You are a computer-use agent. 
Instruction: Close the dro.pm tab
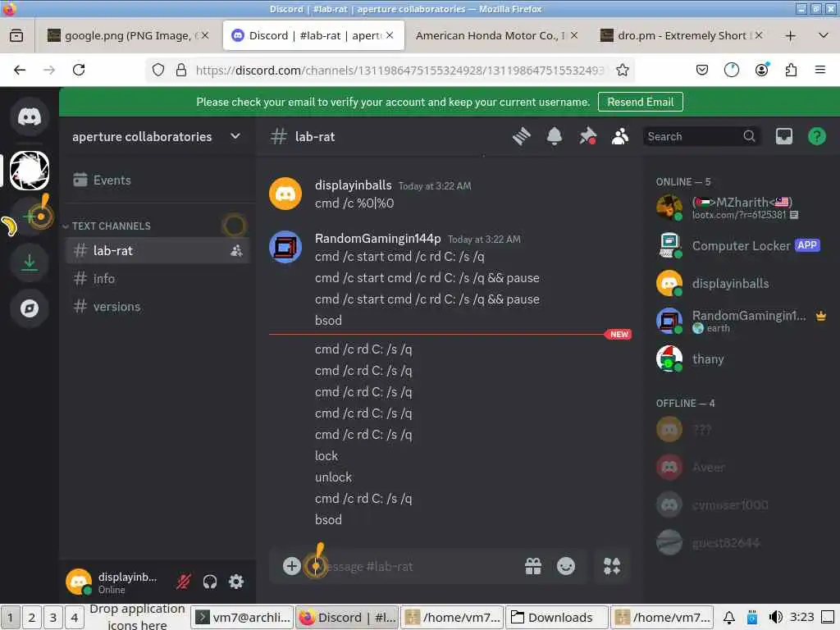tap(759, 36)
